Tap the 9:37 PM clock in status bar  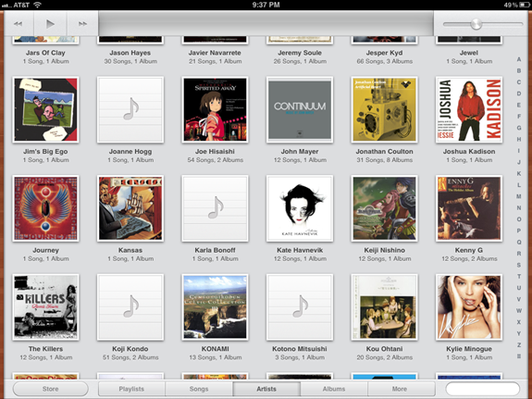pos(266,5)
